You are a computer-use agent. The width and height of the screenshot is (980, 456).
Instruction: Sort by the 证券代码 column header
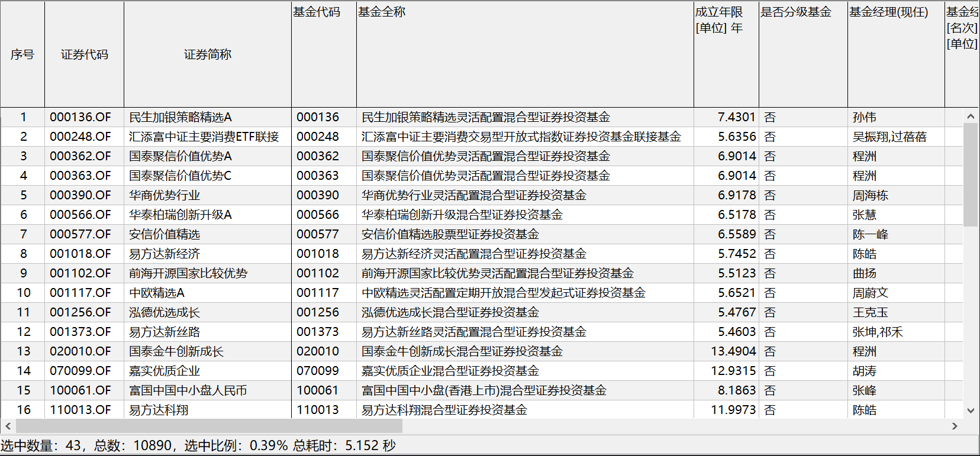(85, 54)
